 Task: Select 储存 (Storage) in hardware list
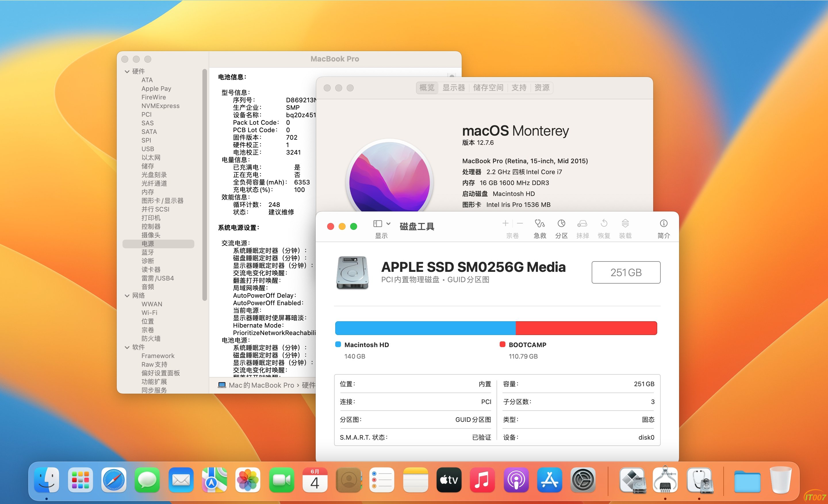coord(148,166)
